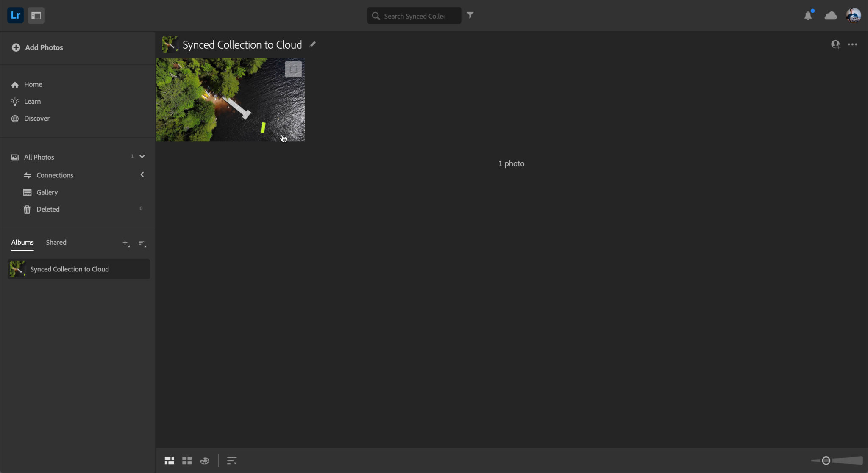
Task: Select the photo thumbnail checkbox
Action: (x=293, y=69)
